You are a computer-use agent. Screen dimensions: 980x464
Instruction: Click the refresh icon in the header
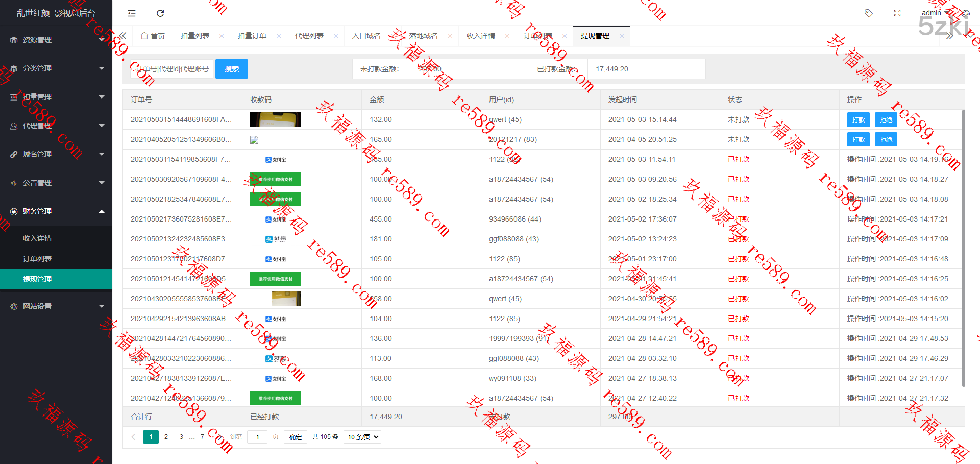pos(160,13)
